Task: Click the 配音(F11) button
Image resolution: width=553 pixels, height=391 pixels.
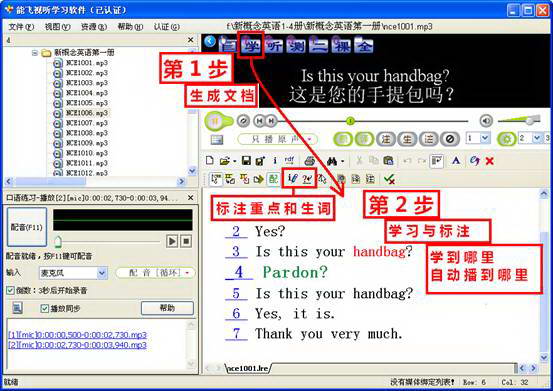Action: 27,227
